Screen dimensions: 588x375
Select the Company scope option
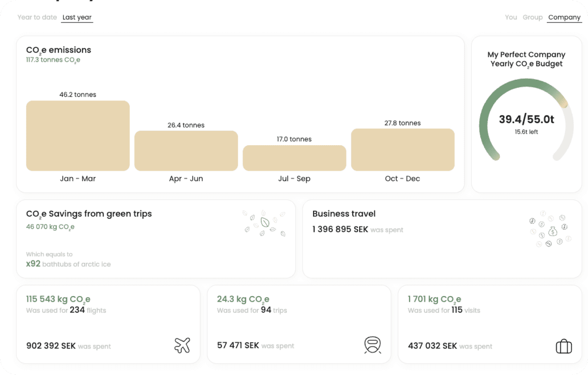click(564, 17)
